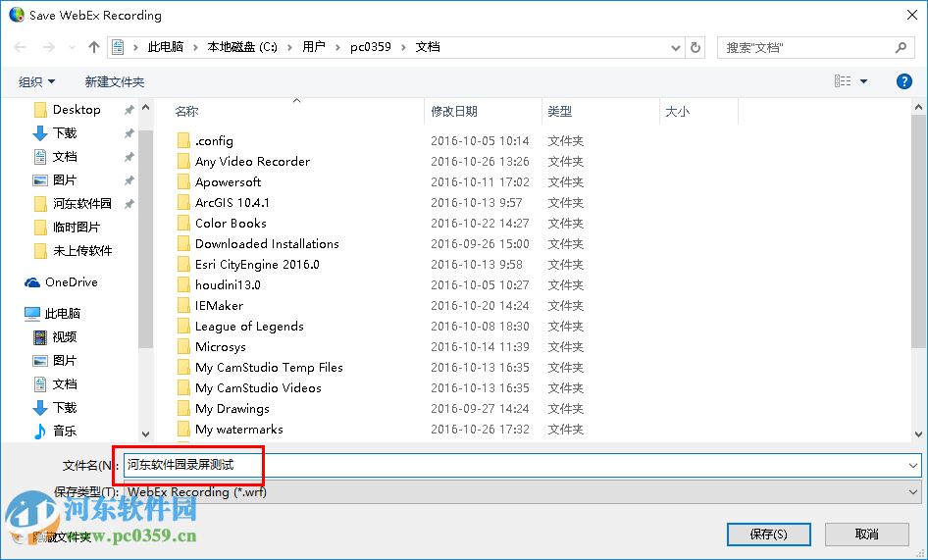This screenshot has width=928, height=560.
Task: Select 此电脑 in navigation pane
Action: (x=62, y=313)
